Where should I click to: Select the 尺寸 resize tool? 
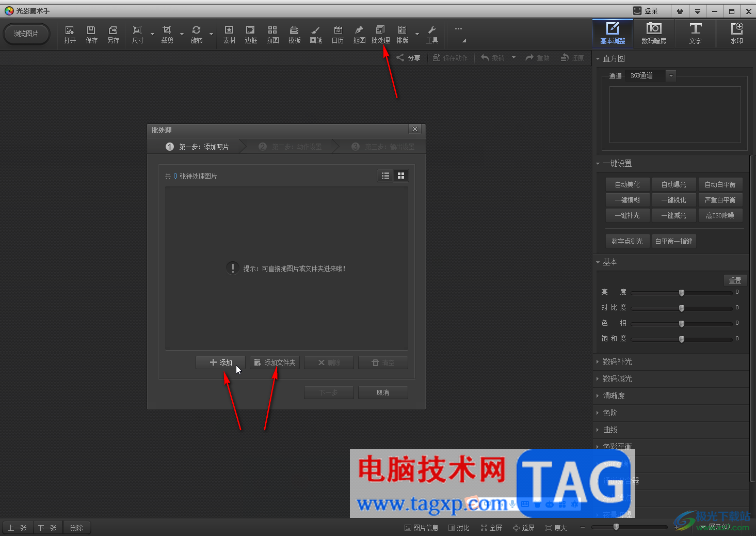[x=138, y=35]
